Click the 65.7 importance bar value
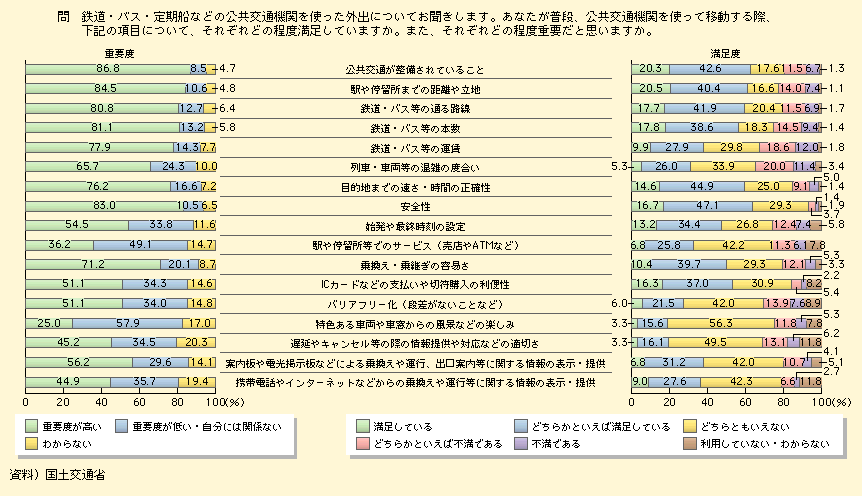 pyautogui.click(x=87, y=167)
